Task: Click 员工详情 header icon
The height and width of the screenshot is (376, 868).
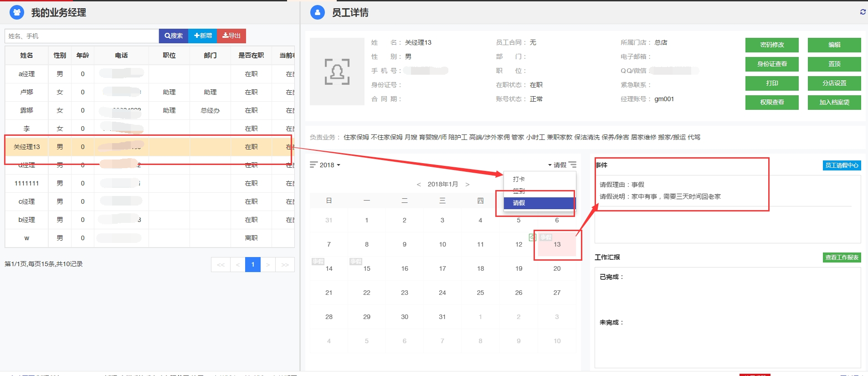Action: click(x=318, y=12)
